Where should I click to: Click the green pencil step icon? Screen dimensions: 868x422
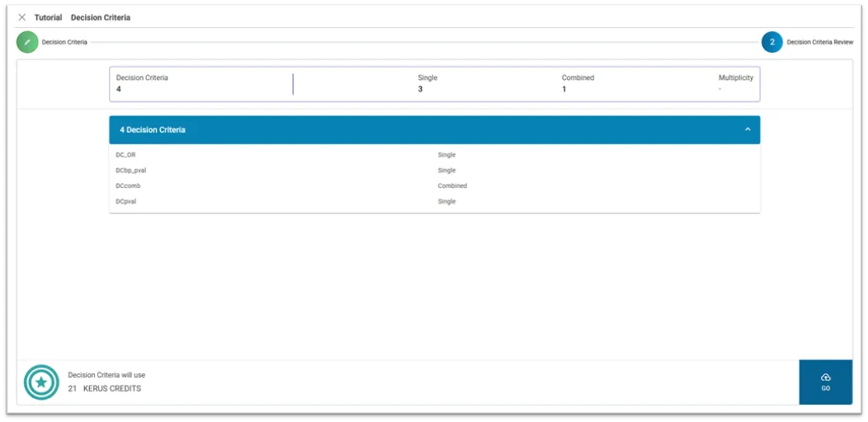[27, 42]
